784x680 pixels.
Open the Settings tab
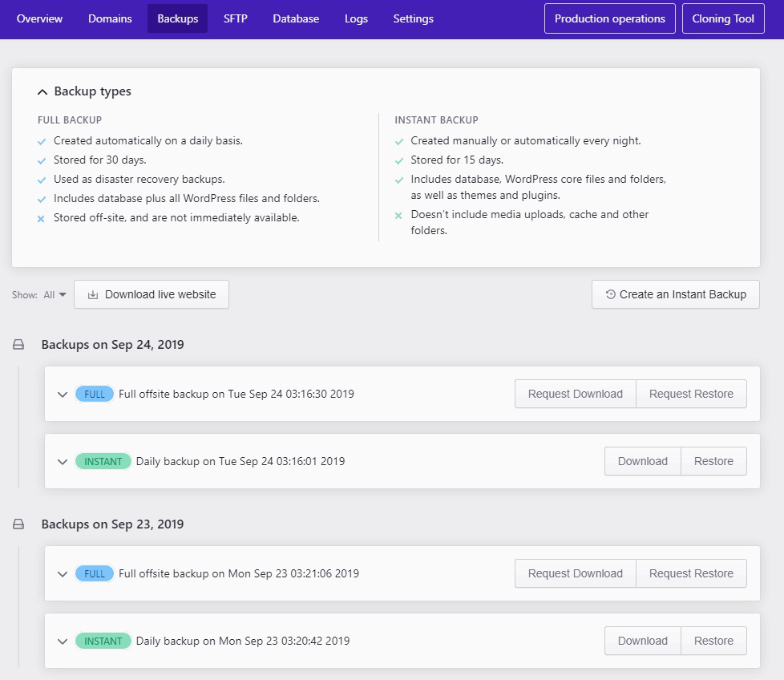tap(413, 18)
